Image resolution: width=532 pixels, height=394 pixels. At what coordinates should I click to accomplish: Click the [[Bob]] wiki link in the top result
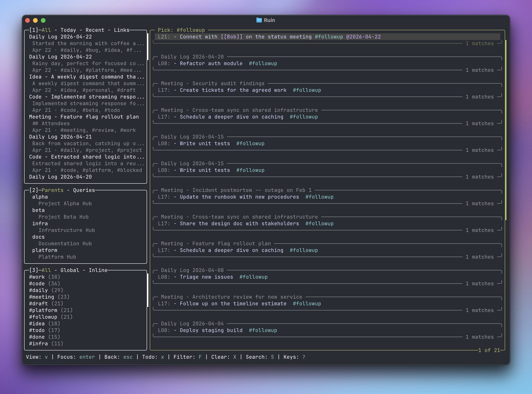(x=232, y=37)
